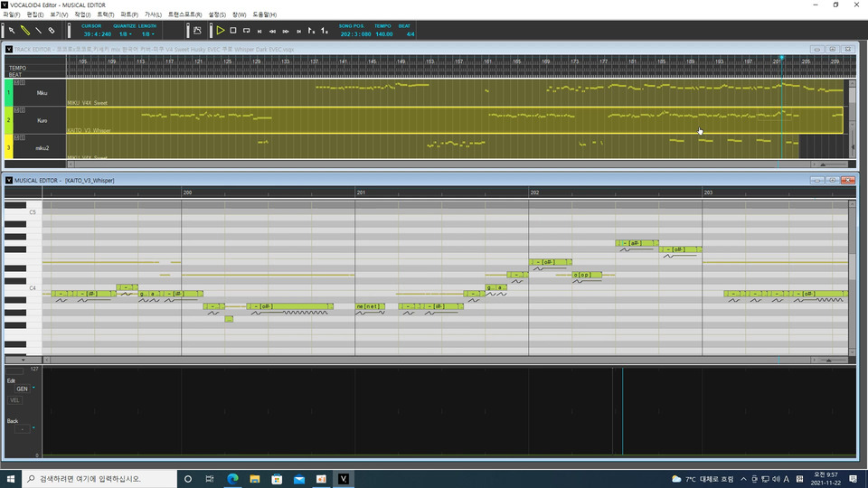This screenshot has width=868, height=488.
Task: Open the 트랙(T) menu
Action: (105, 15)
